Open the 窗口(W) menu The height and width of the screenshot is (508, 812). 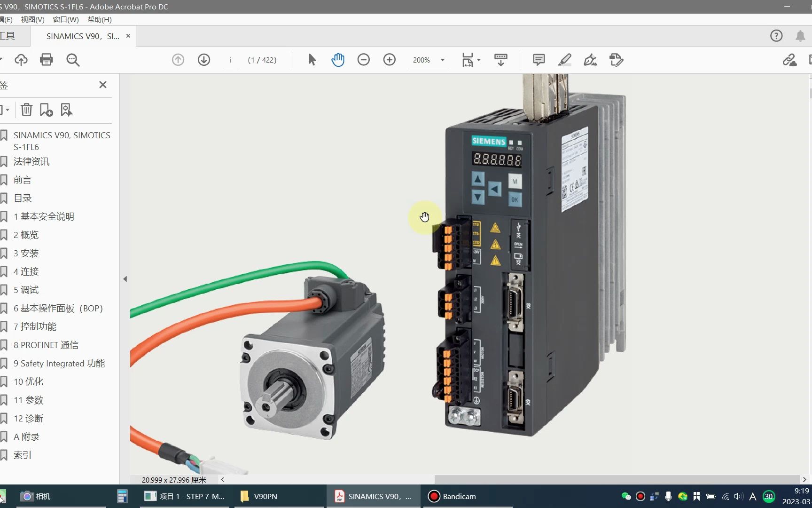point(66,19)
